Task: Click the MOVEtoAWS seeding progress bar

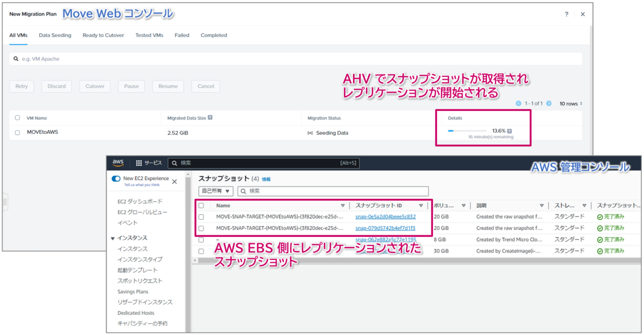Action: 467,131
